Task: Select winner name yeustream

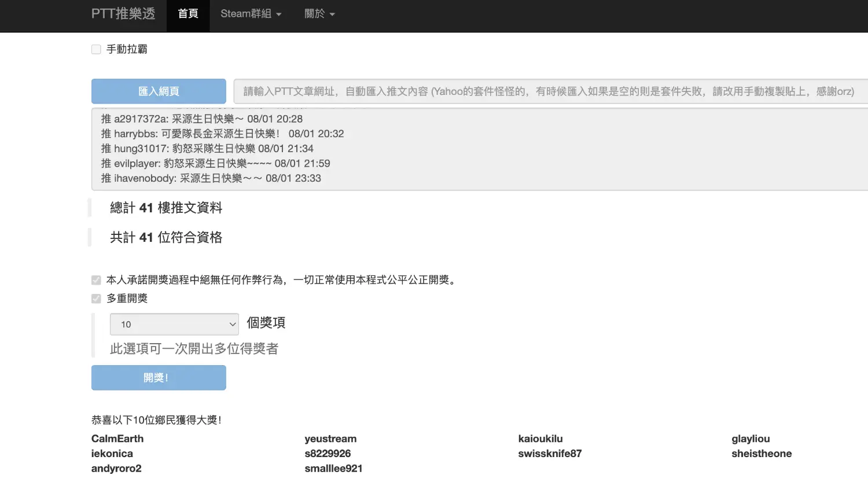Action: [330, 439]
